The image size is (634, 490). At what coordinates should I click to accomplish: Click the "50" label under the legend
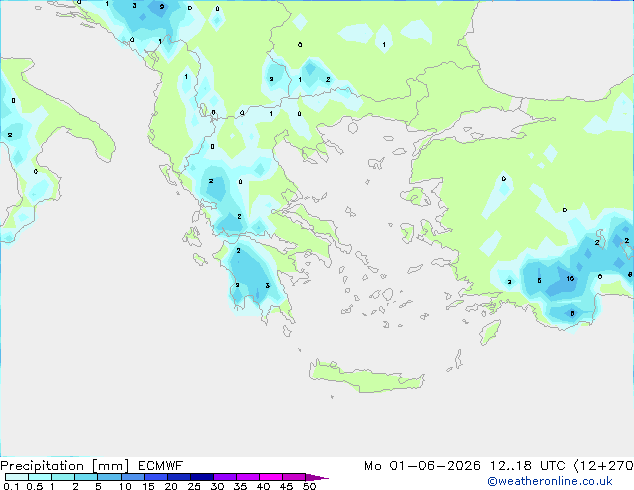point(309,486)
